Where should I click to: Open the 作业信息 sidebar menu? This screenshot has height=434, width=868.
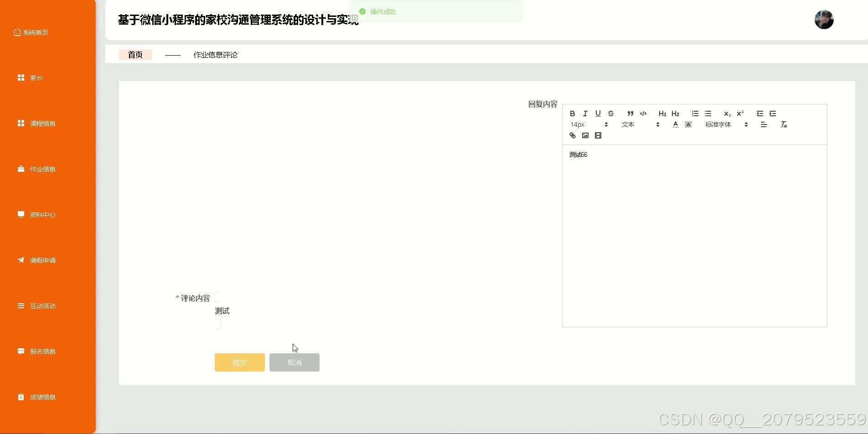36,169
